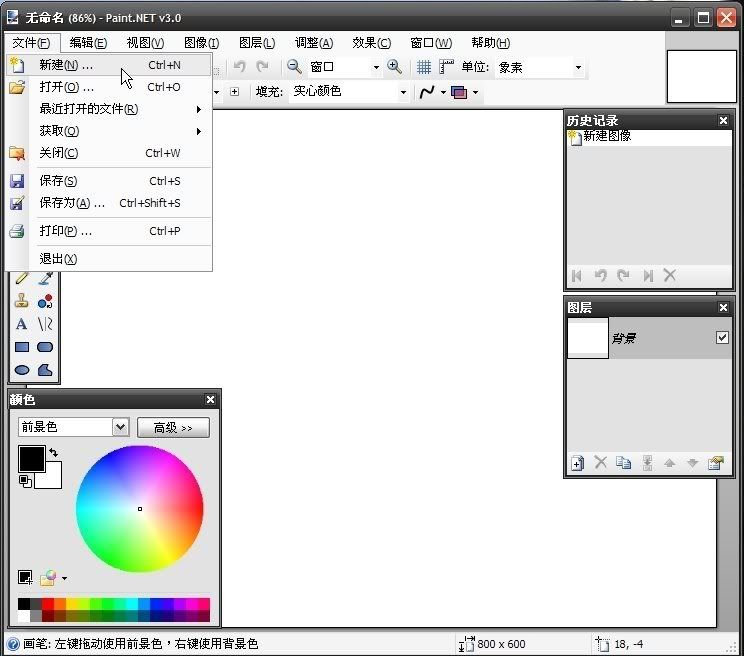Select the Line/Curve tool
Viewport: 744px width, 656px height.
coord(45,324)
